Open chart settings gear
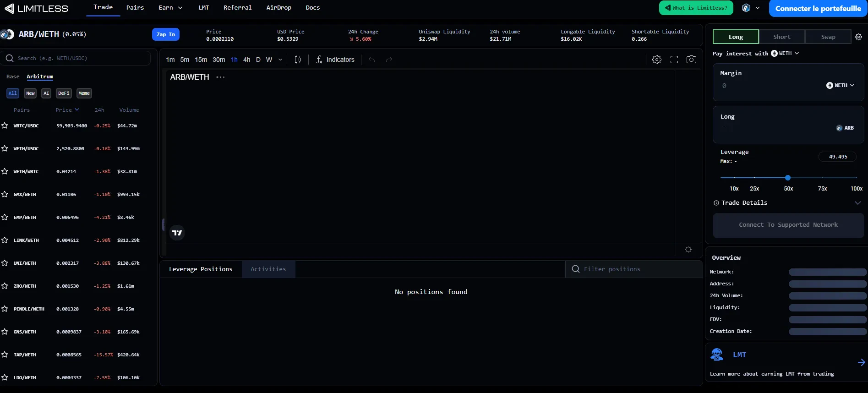The width and height of the screenshot is (868, 393). click(x=656, y=60)
